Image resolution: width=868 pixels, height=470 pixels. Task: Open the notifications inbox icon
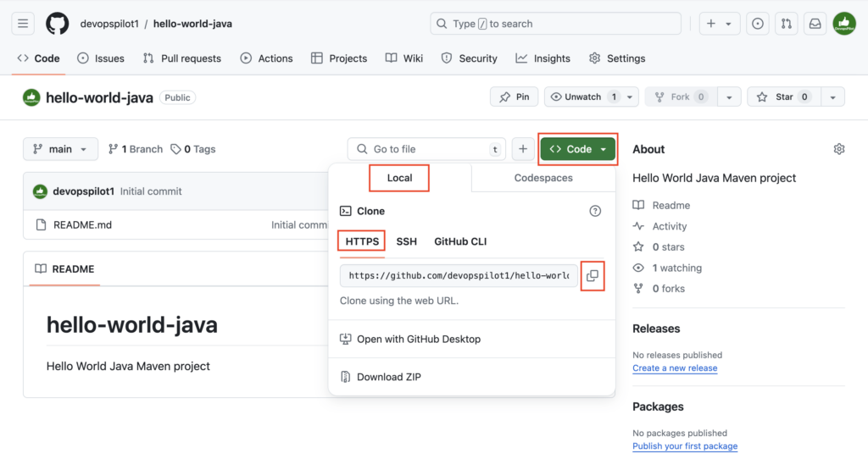[x=815, y=24]
